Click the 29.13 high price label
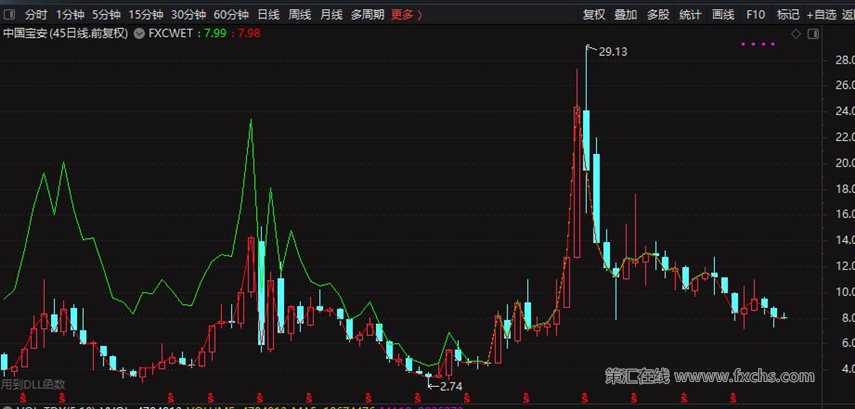The width and height of the screenshot is (855, 409). [x=613, y=52]
